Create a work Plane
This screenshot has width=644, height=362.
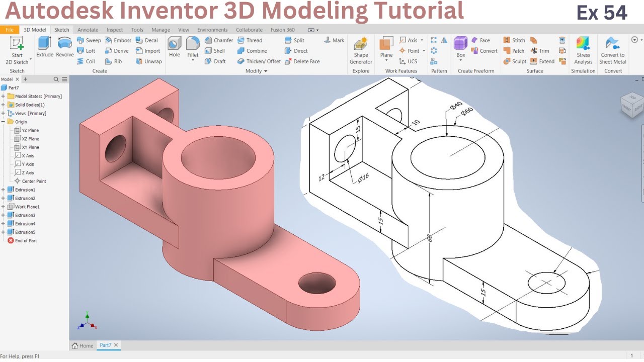click(x=386, y=47)
